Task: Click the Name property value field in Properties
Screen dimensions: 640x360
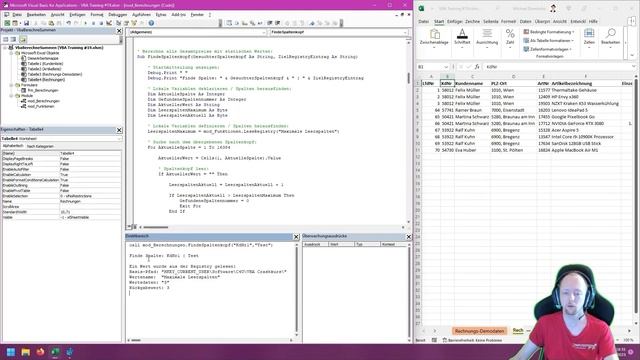Action: point(90,201)
